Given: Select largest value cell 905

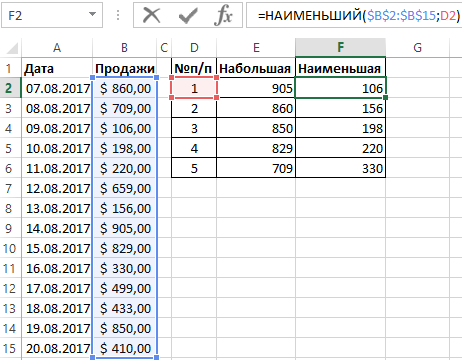Looking at the screenshot, I should click(x=256, y=88).
